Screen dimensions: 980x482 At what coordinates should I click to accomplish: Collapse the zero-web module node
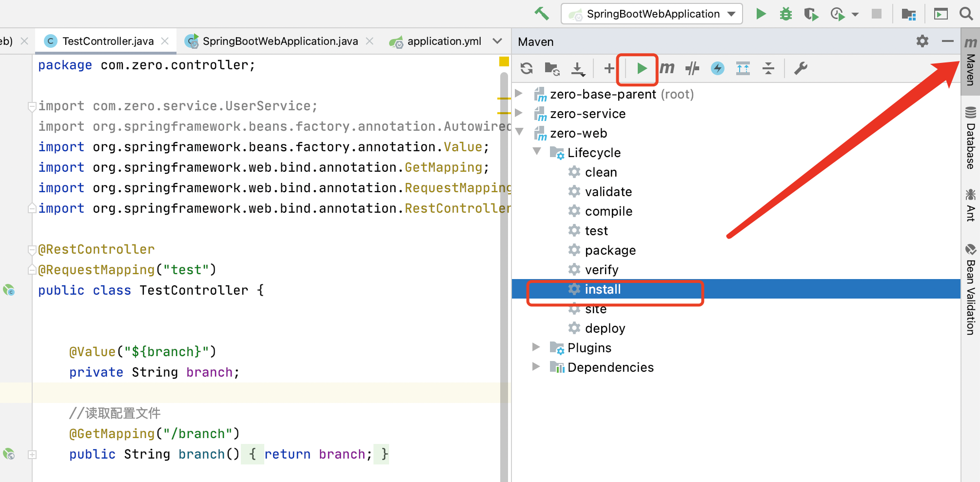pyautogui.click(x=519, y=131)
